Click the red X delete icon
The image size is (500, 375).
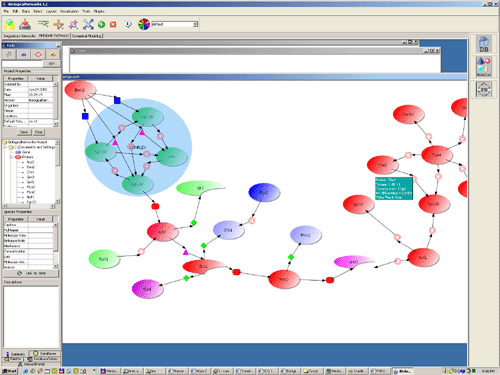point(113,24)
